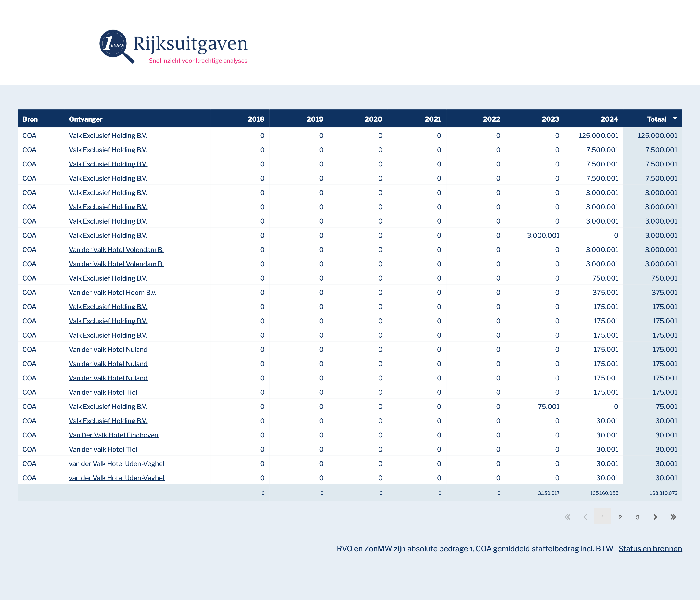
Task: Sort by the 2024 column header
Action: 609,119
